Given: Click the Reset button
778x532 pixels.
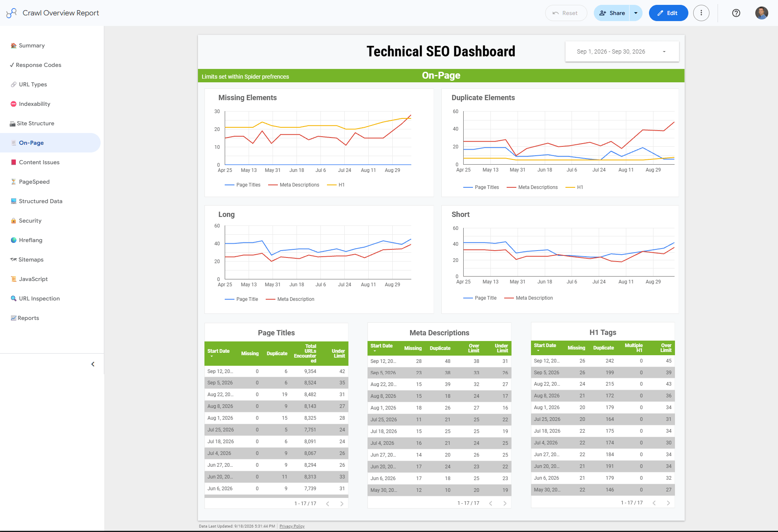Looking at the screenshot, I should [566, 13].
